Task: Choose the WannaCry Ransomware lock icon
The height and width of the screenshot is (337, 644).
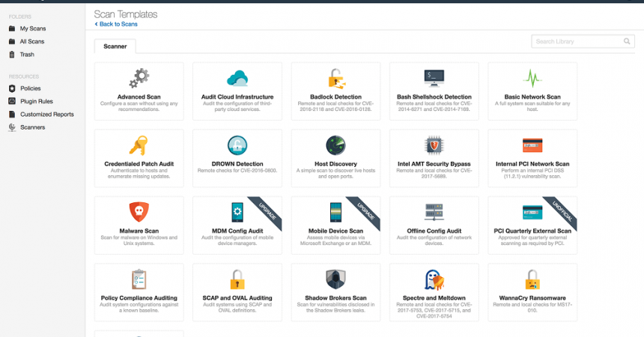Action: (x=532, y=279)
